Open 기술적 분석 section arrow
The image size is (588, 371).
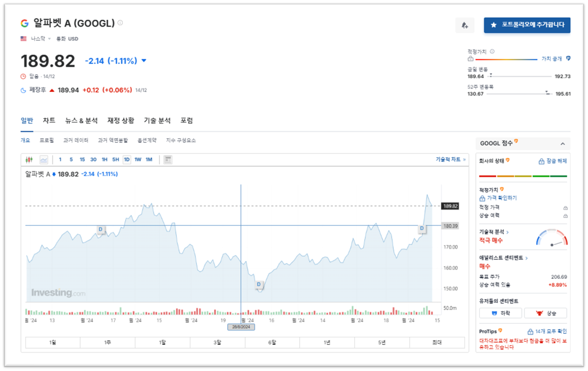tap(507, 232)
